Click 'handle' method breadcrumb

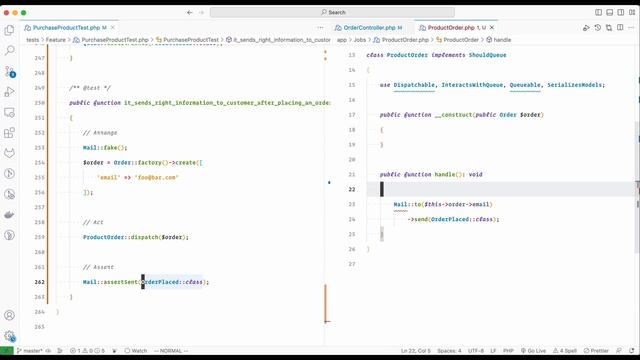click(498, 40)
